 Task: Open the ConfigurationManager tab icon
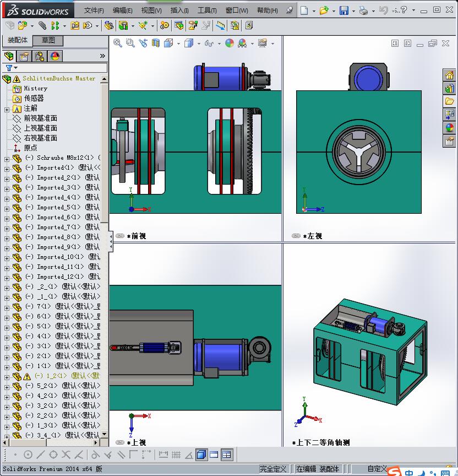40,56
